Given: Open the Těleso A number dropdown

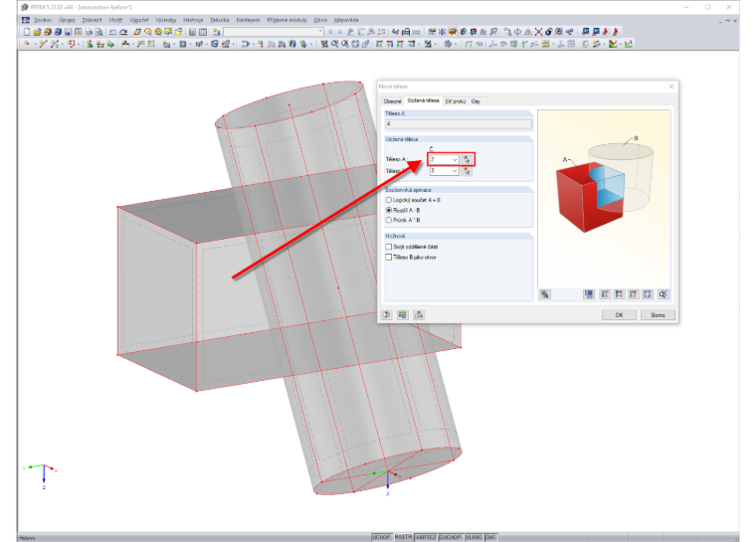Looking at the screenshot, I should tap(455, 159).
